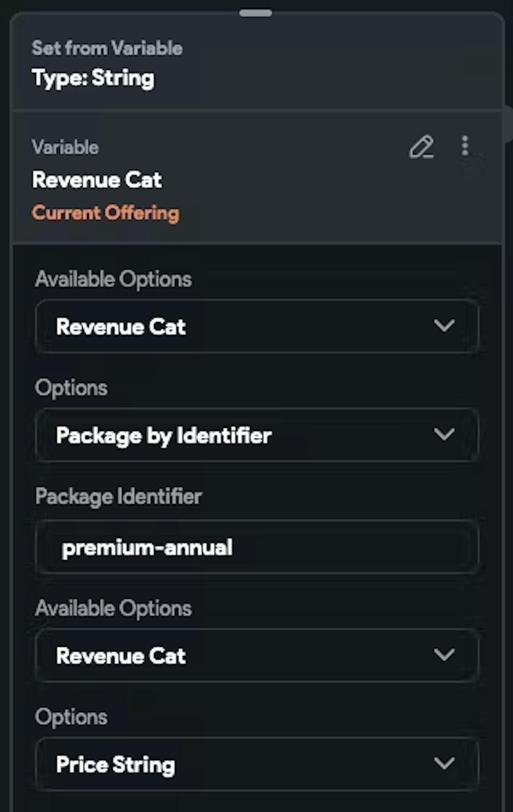Click the Variable section label
This screenshot has width=513, height=812.
click(x=66, y=148)
